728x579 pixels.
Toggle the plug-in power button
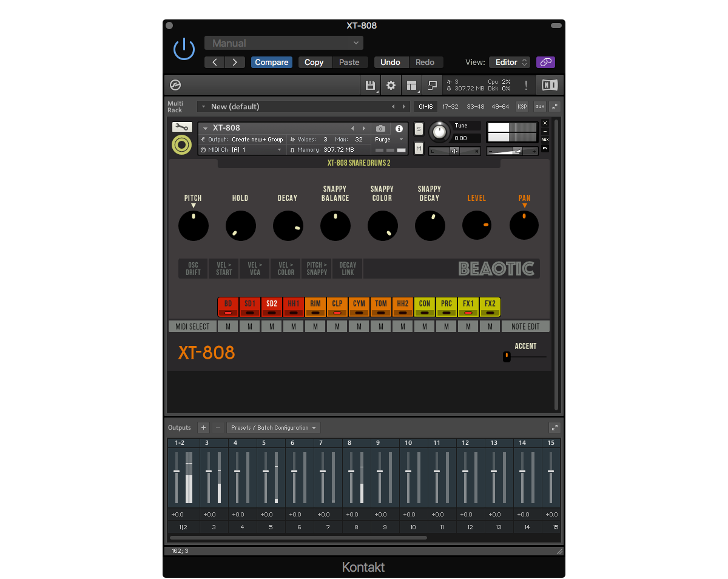pyautogui.click(x=184, y=49)
